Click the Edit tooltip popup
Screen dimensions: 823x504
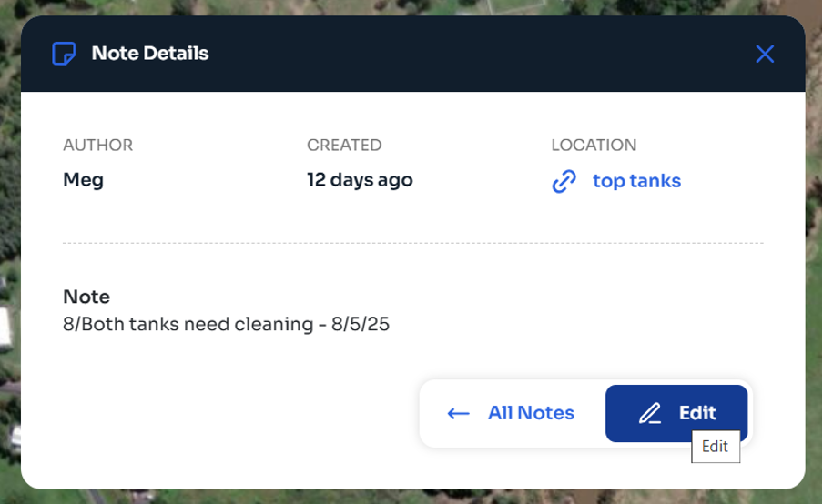pyautogui.click(x=716, y=447)
